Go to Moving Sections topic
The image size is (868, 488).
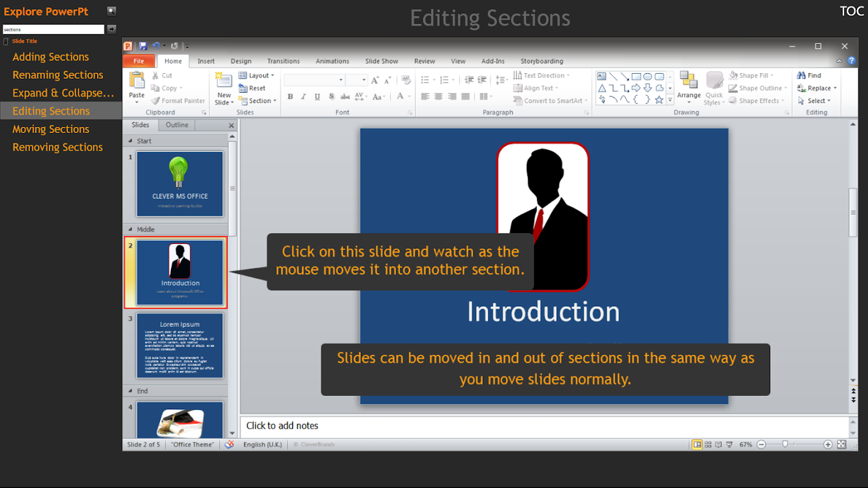[51, 129]
